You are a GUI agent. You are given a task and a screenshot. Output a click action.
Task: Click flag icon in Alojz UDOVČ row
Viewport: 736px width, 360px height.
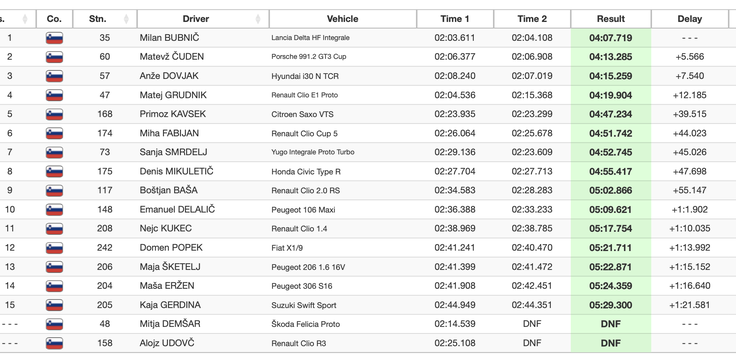[x=54, y=344]
